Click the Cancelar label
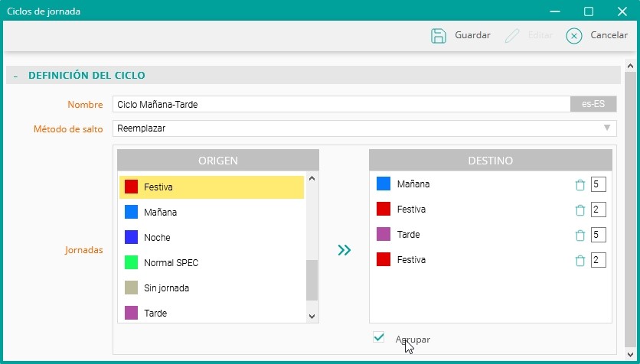Image resolution: width=640 pixels, height=364 pixels. (609, 35)
